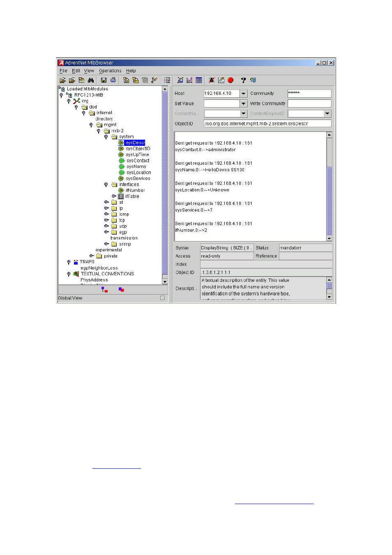This screenshot has height=555, width=392.
Task: Open the ContextName dropdown arrow
Action: click(x=244, y=113)
